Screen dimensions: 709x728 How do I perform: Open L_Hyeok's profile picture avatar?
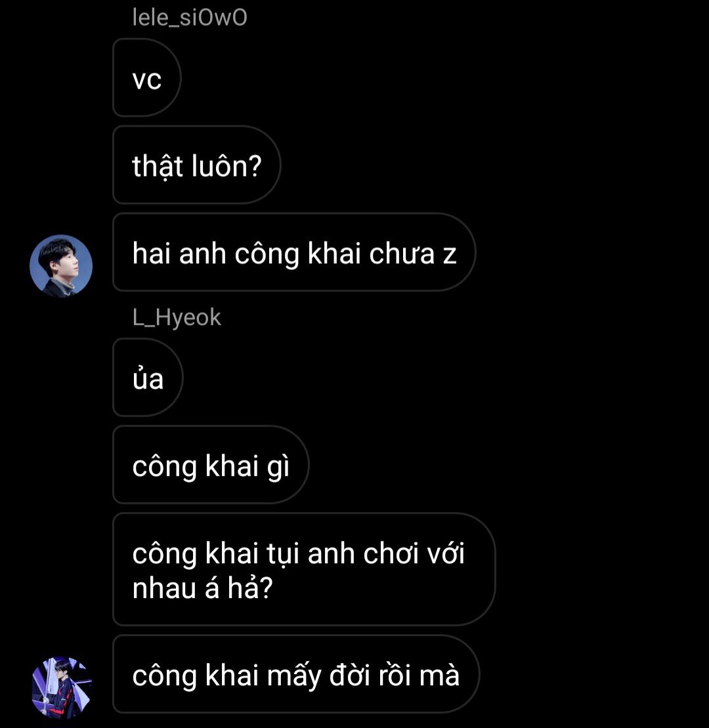pyautogui.click(x=61, y=687)
